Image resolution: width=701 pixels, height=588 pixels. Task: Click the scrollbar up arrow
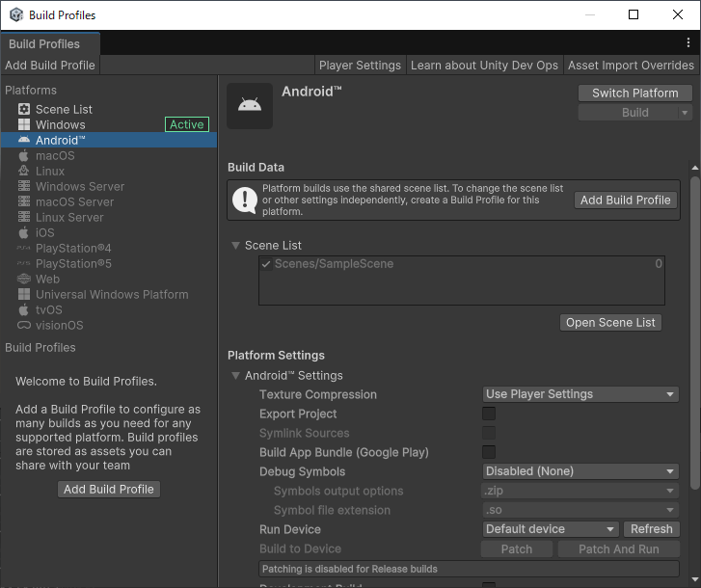[x=694, y=168]
